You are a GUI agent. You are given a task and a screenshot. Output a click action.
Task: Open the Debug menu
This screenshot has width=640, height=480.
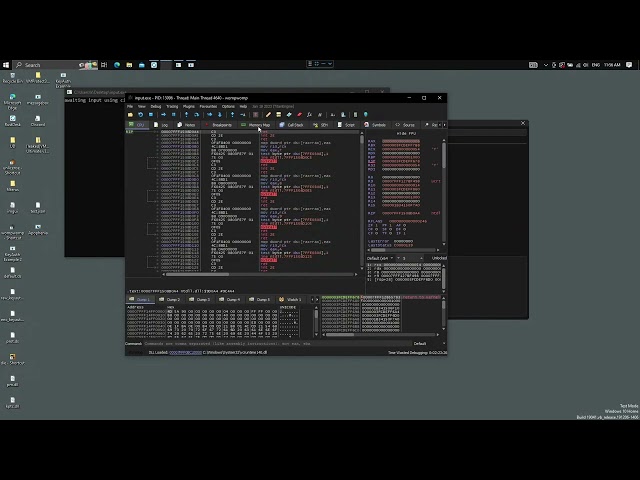pyautogui.click(x=156, y=107)
